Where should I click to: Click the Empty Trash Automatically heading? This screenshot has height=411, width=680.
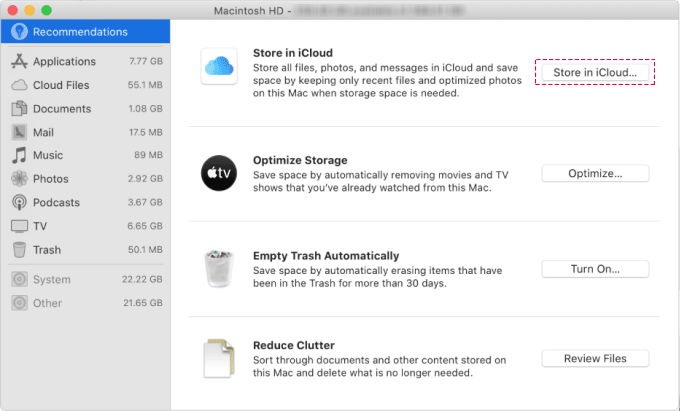click(326, 256)
